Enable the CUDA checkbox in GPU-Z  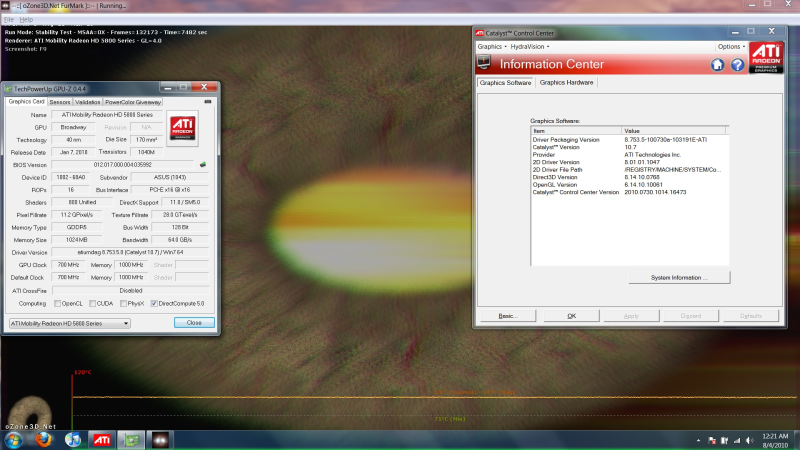point(92,304)
